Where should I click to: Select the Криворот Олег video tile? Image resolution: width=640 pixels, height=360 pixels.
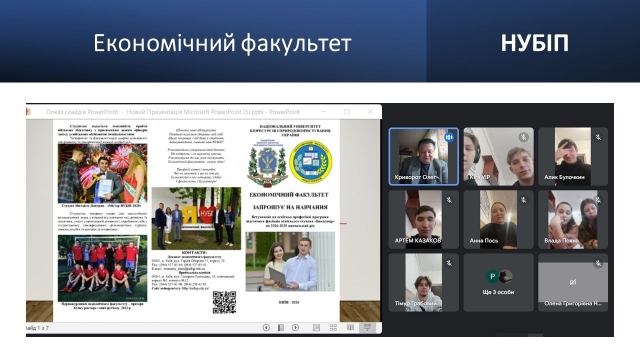click(x=424, y=157)
